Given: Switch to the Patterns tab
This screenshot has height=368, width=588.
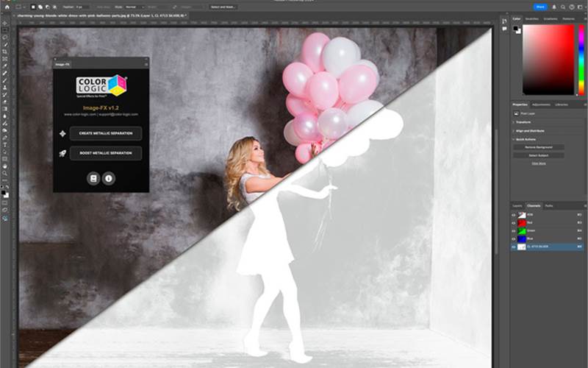Looking at the screenshot, I should click(568, 19).
